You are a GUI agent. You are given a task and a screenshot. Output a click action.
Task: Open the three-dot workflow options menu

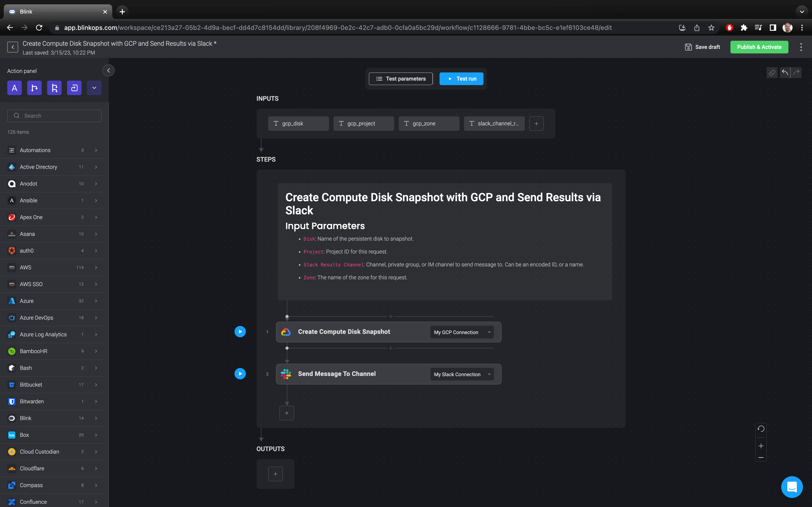pos(801,47)
